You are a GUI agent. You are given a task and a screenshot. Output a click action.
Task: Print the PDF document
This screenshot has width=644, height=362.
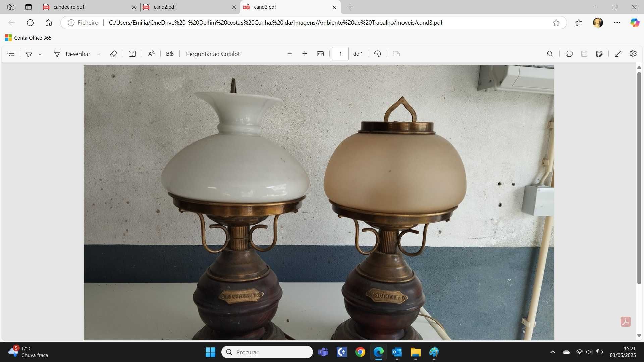tap(569, 54)
